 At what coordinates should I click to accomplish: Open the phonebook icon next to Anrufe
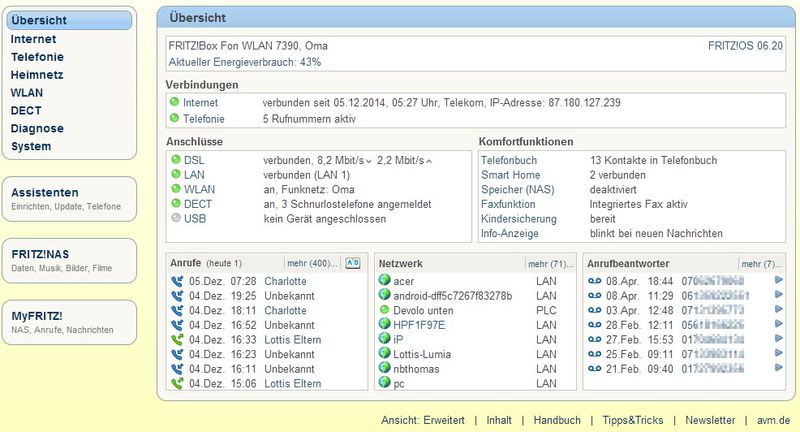pyautogui.click(x=353, y=263)
